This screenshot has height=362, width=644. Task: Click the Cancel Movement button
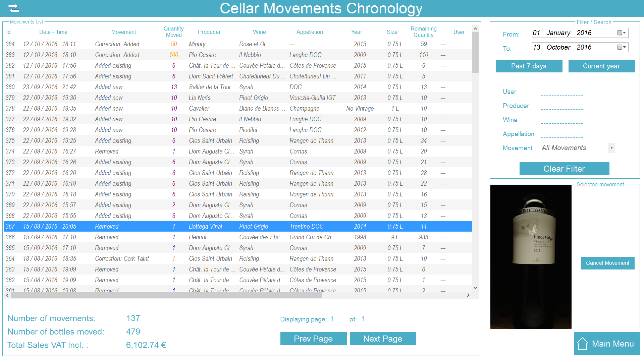607,263
